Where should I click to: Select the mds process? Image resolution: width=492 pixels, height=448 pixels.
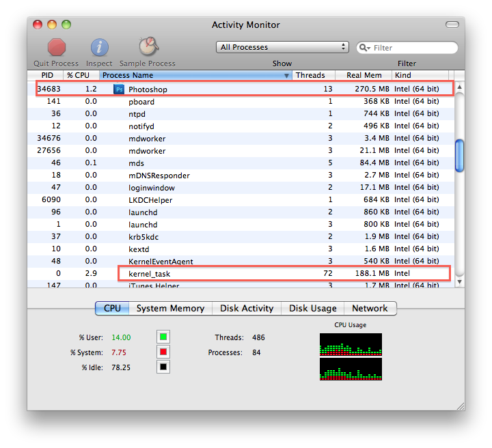241,163
